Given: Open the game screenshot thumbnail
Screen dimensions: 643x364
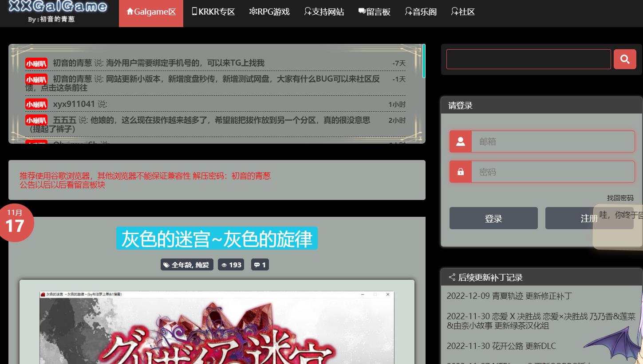Looking at the screenshot, I should click(x=217, y=327).
